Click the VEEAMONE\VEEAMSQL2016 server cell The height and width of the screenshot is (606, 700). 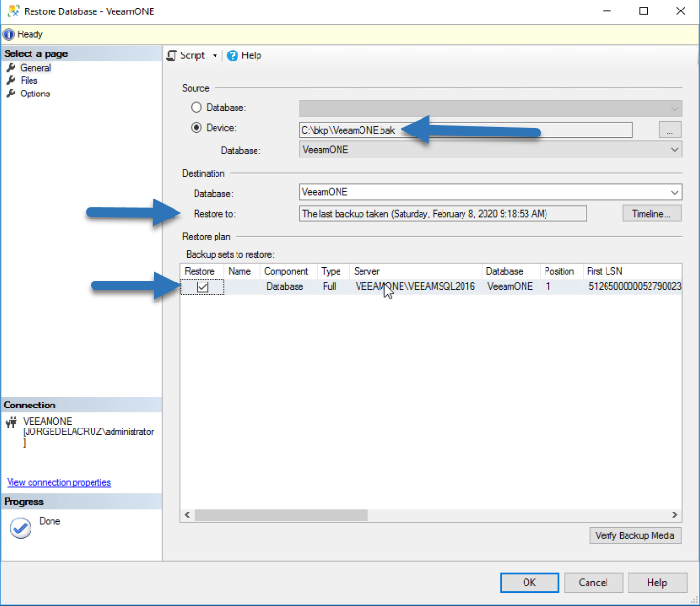(415, 286)
